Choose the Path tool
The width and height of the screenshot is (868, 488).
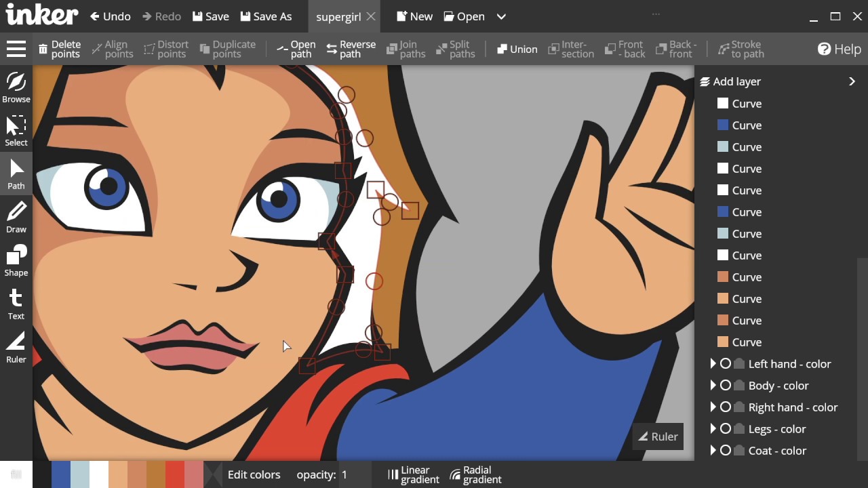[16, 174]
